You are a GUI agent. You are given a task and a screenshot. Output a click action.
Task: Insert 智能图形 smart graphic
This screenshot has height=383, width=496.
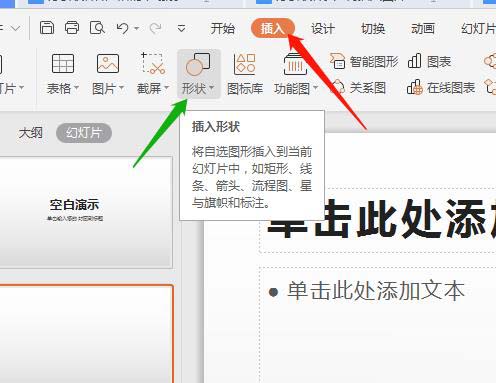click(364, 61)
